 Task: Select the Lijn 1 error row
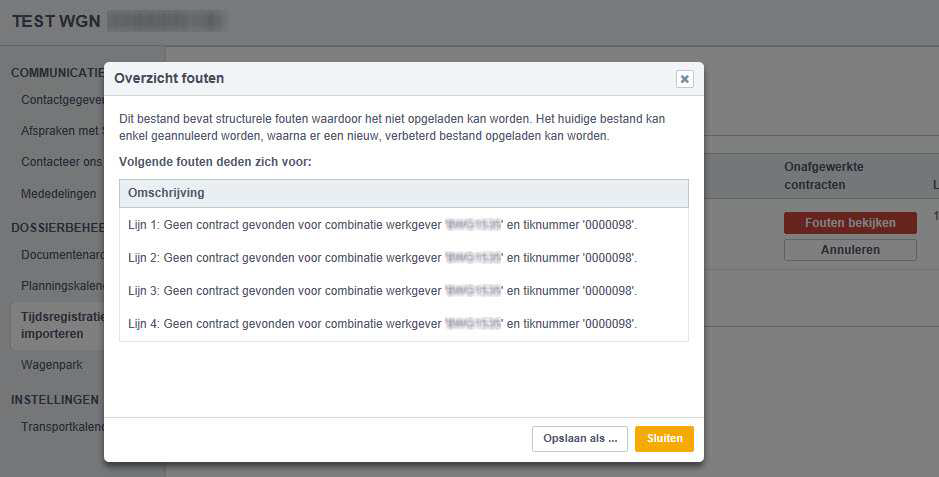coord(403,225)
